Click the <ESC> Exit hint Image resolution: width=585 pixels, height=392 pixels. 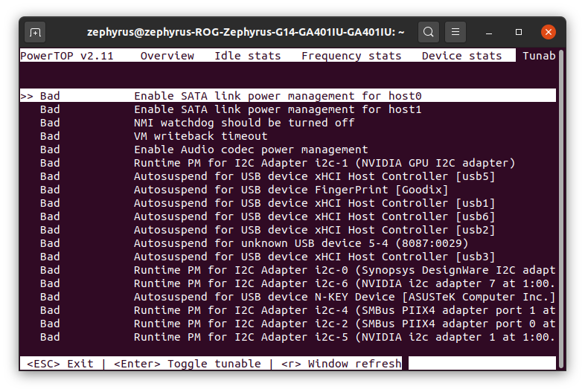tap(60, 364)
